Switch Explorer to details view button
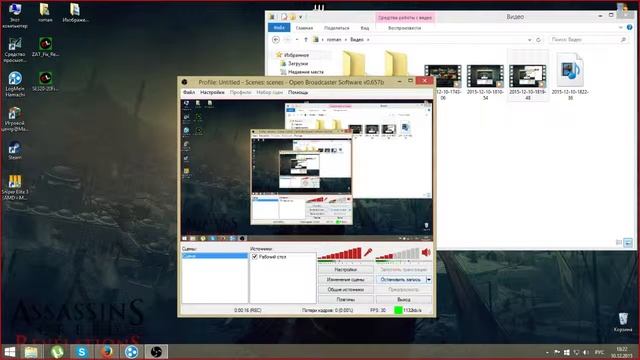Screen dimensions: 640x360 pyautogui.click(x=619, y=242)
